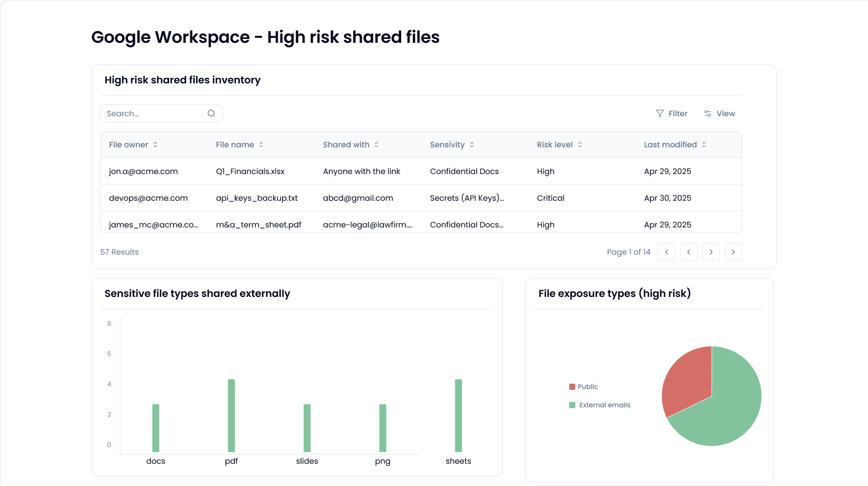
Task: Open the Q1_Financials.xlsx file entry
Action: pyautogui.click(x=250, y=171)
